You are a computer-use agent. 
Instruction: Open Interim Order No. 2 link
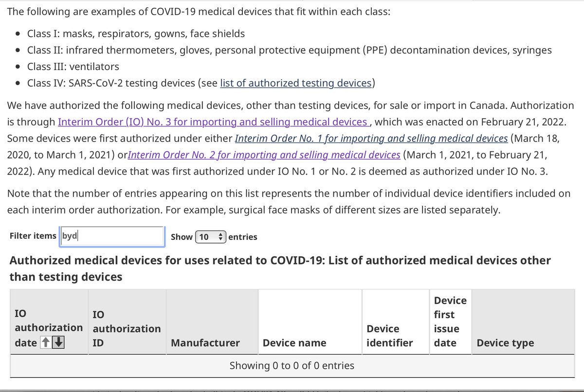point(264,155)
